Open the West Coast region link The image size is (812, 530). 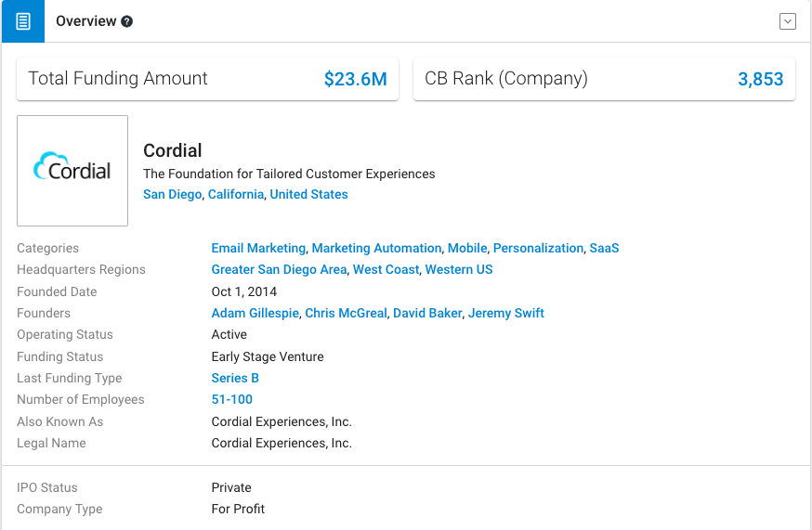(386, 270)
